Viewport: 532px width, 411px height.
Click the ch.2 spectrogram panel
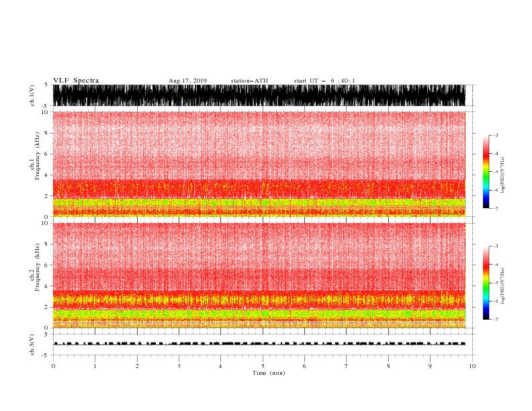coord(259,275)
